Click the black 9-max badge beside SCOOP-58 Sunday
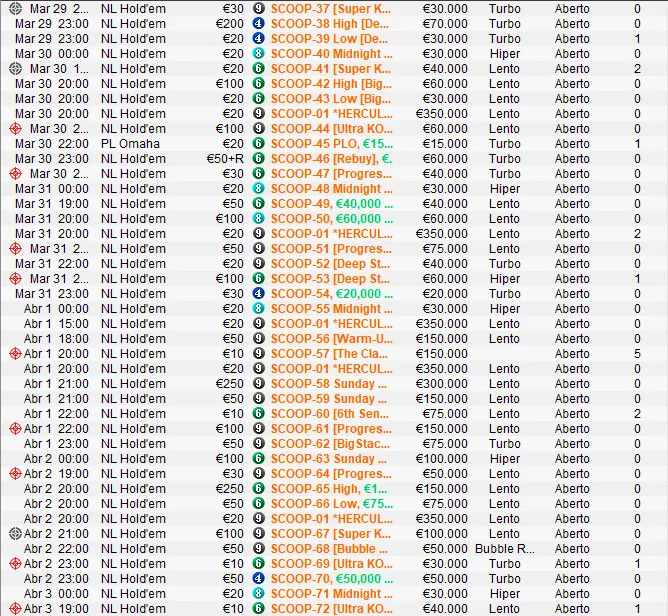 [259, 383]
